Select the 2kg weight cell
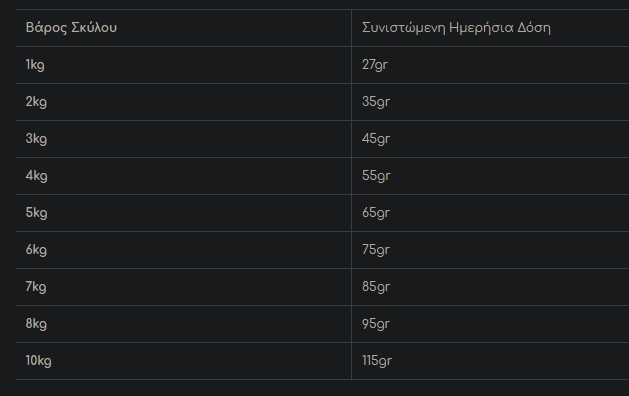This screenshot has height=396, width=629. pyautogui.click(x=183, y=102)
